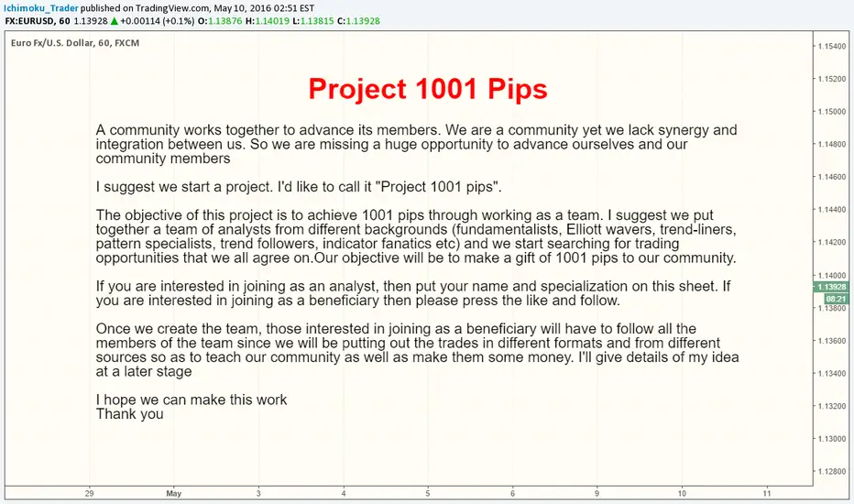Screen dimensions: 854x504
Task: Click the countdown timer 08:21 label
Action: [836, 299]
